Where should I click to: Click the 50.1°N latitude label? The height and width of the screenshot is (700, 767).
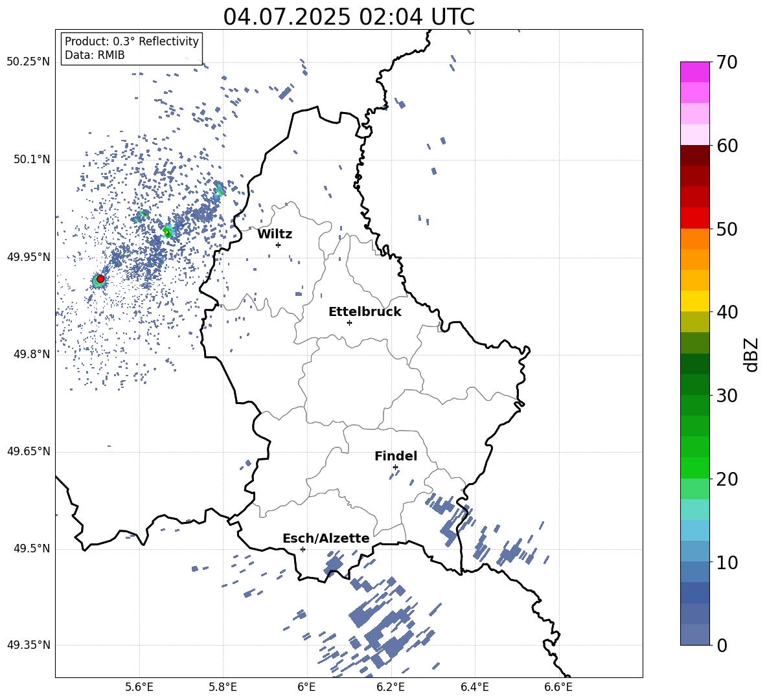31,160
